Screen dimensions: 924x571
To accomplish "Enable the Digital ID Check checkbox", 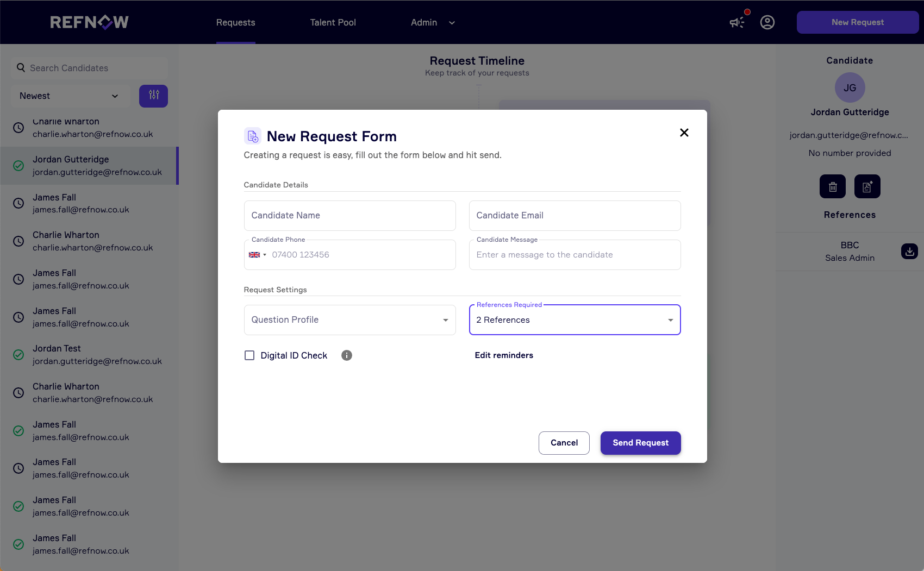I will [x=249, y=355].
